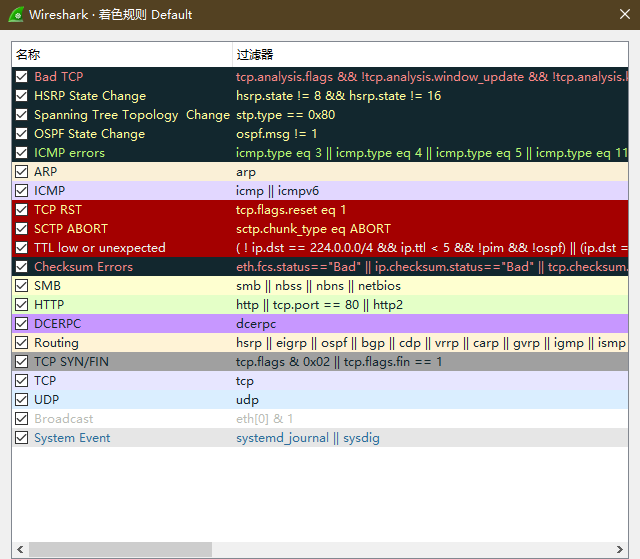Click the udp filter cell

[247, 400]
